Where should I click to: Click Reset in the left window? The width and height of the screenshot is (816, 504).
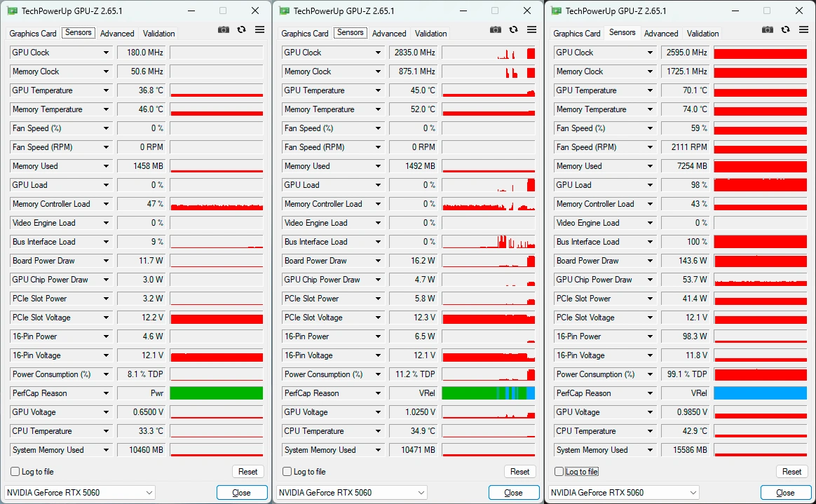click(247, 472)
